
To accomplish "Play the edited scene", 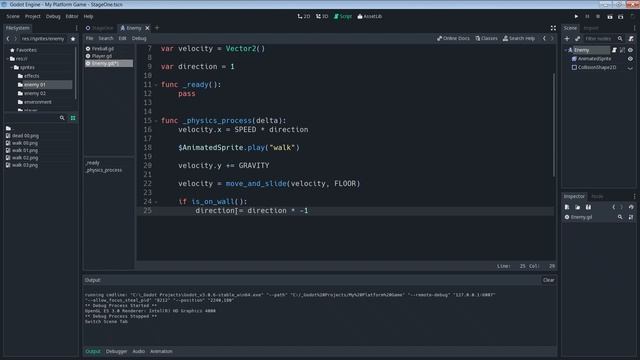I will (x=609, y=16).
